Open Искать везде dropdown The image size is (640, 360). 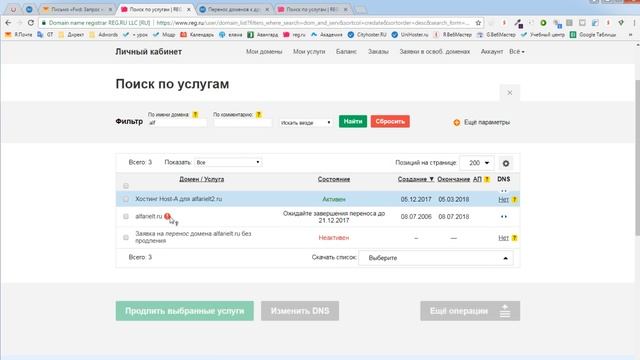(x=306, y=122)
